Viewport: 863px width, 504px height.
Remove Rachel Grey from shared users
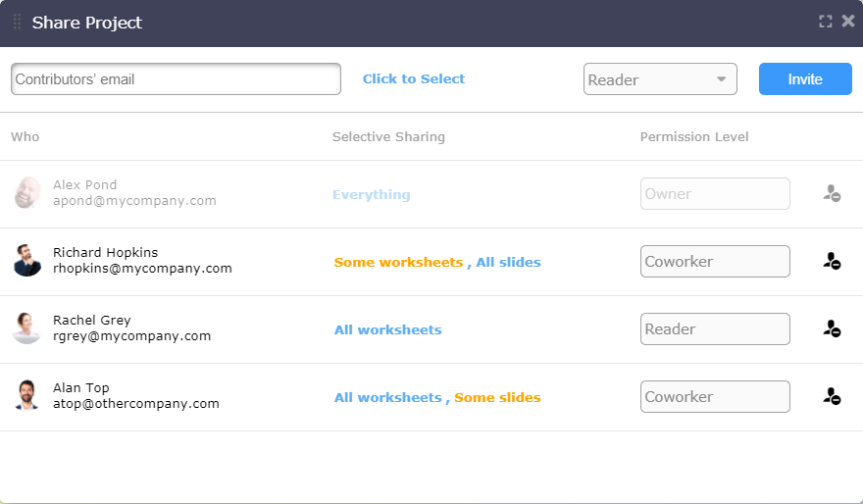(x=832, y=328)
